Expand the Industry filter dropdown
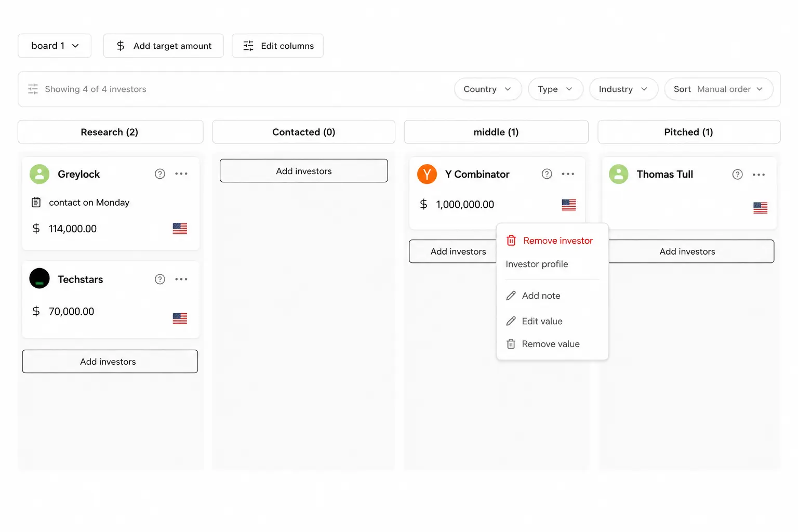798x532 pixels. (623, 89)
